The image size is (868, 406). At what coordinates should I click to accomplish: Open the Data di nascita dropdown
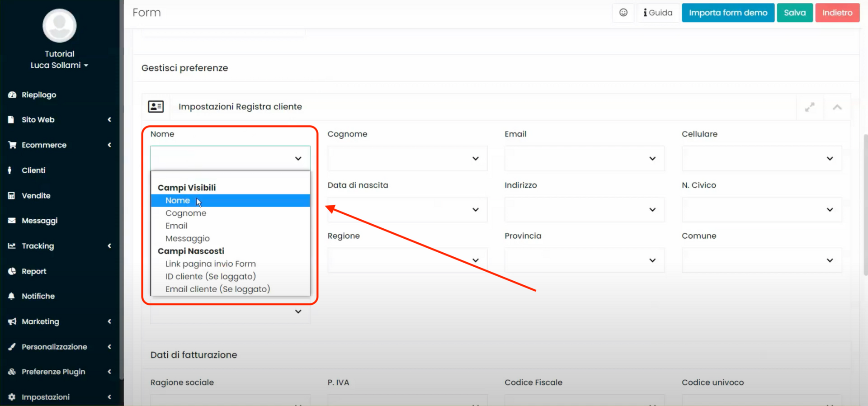(x=407, y=209)
